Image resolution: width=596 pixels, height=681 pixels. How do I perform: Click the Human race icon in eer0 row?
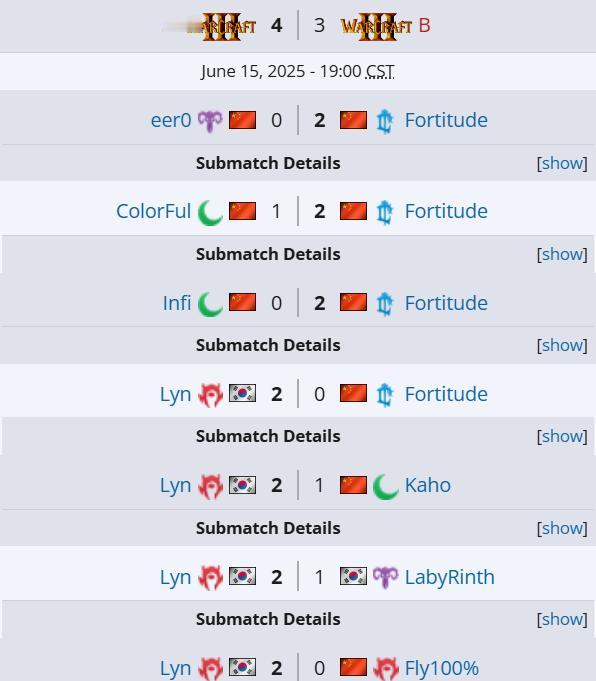(x=384, y=121)
